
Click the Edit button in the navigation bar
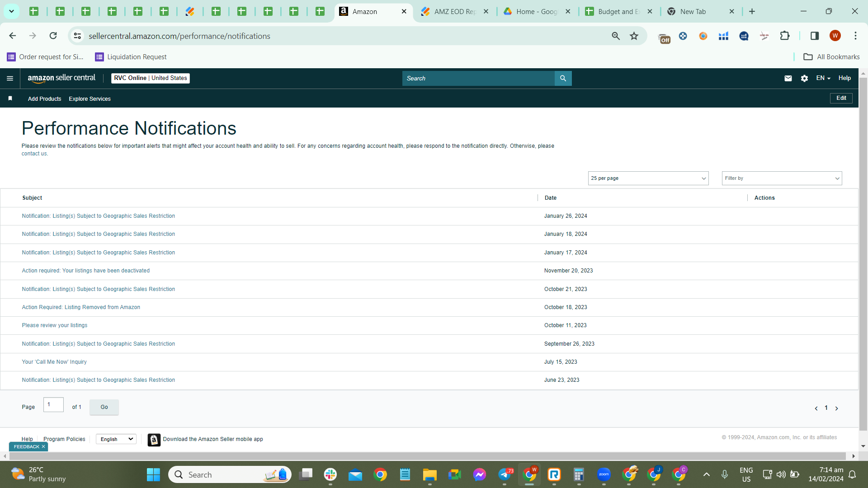(841, 98)
